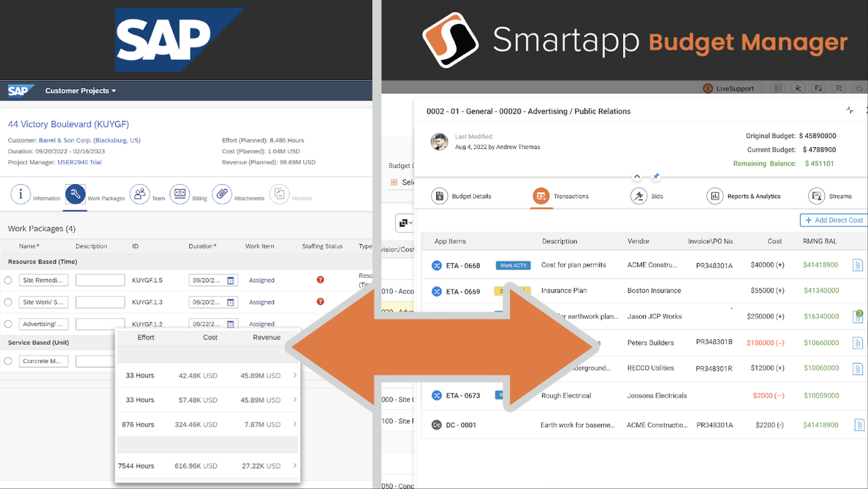Open attachment icon on DC - 0001 row
The width and height of the screenshot is (868, 489).
click(859, 425)
